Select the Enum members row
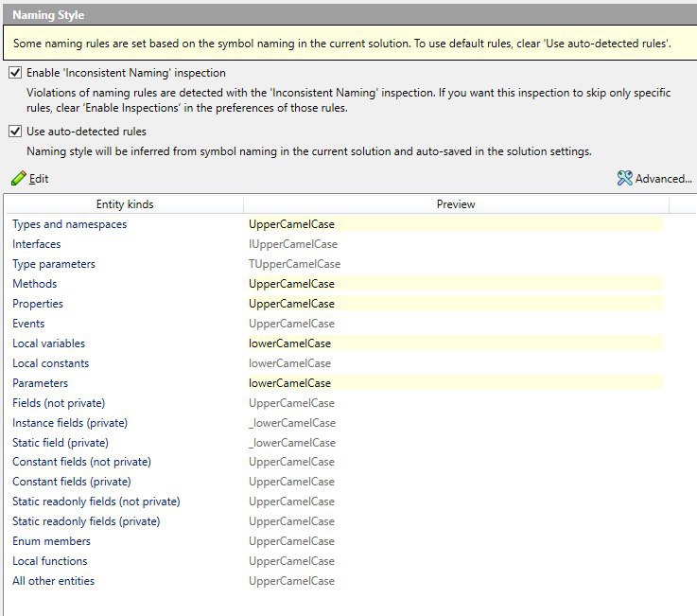Viewport: 697px width, 616px height. [52, 541]
